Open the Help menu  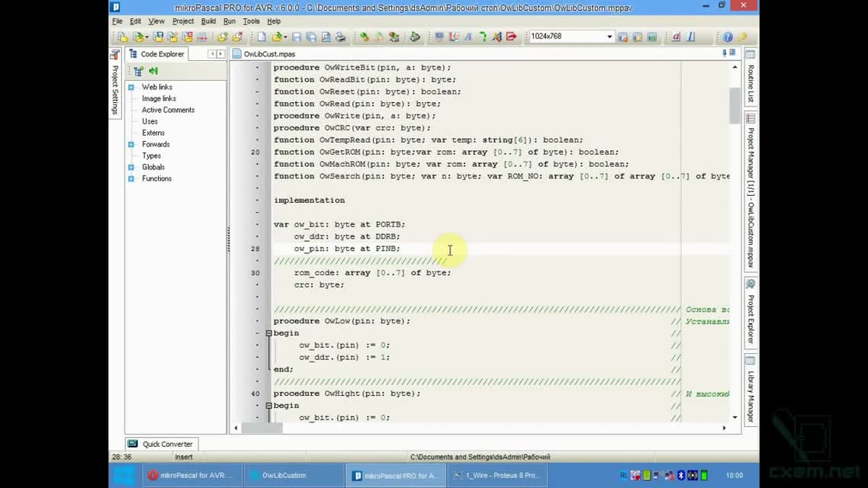[274, 21]
